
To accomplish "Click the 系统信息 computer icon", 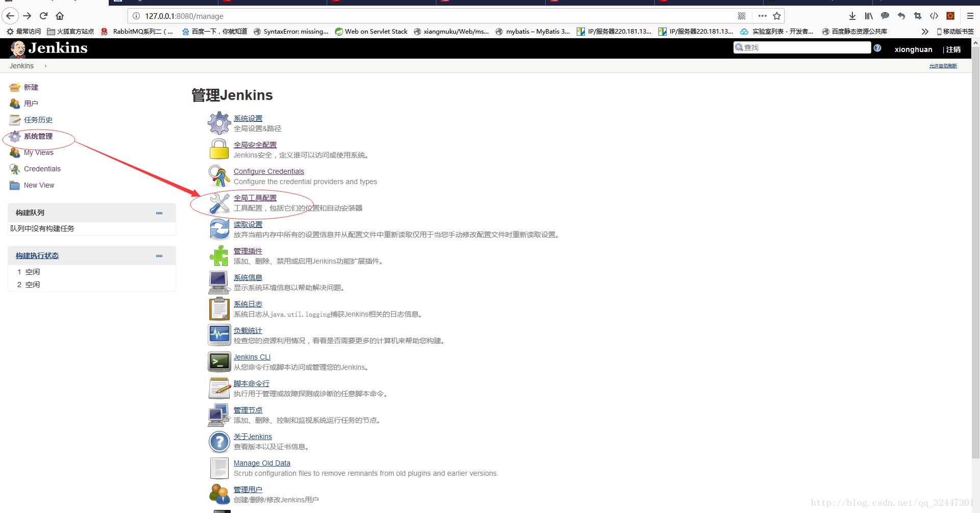I will [x=219, y=283].
